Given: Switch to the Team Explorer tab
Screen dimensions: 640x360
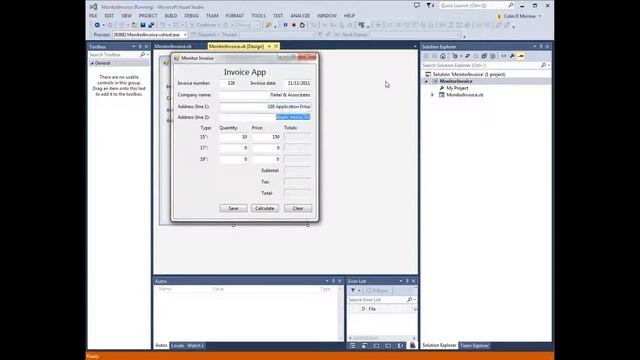Looking at the screenshot, I should pos(474,345).
